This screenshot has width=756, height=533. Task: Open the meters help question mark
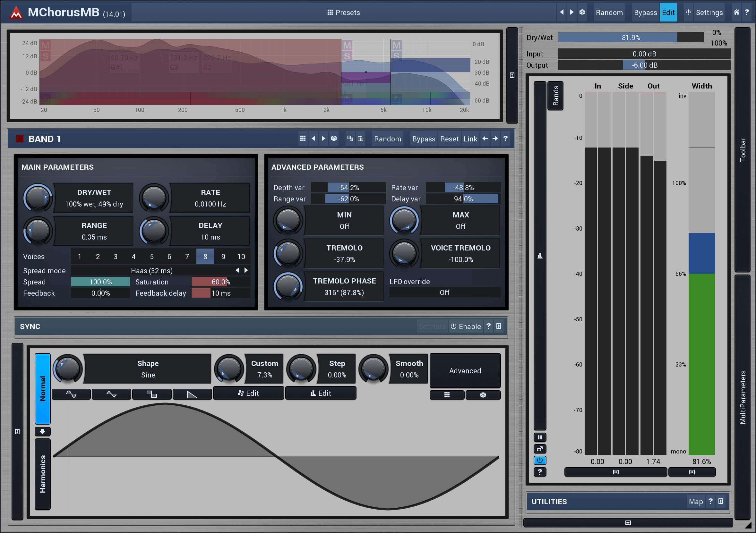pos(540,472)
